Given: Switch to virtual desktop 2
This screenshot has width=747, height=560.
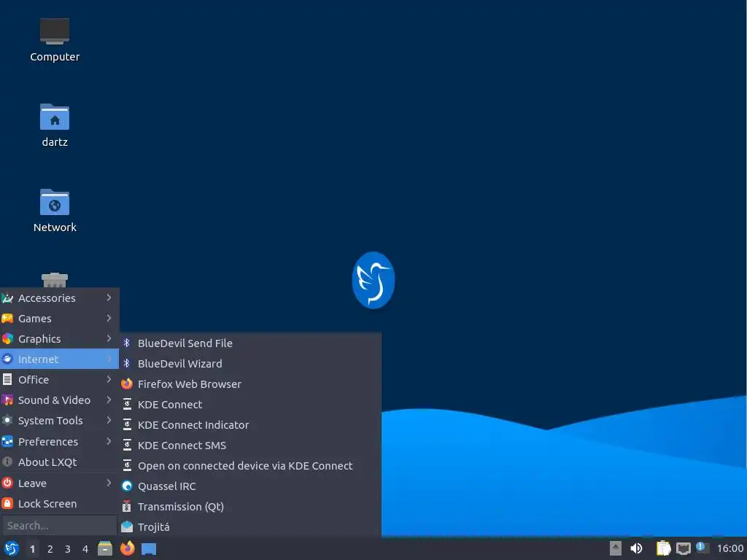Looking at the screenshot, I should [50, 549].
